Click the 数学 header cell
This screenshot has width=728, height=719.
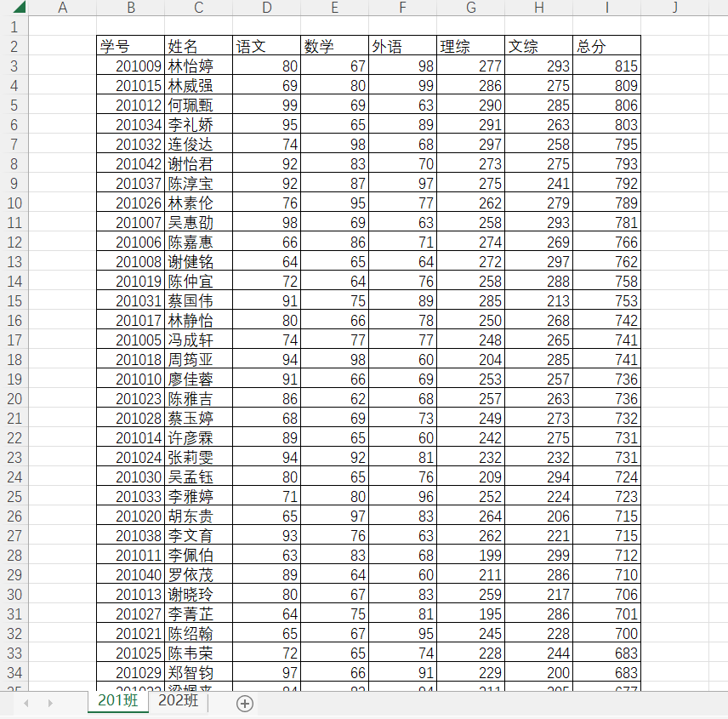(334, 46)
